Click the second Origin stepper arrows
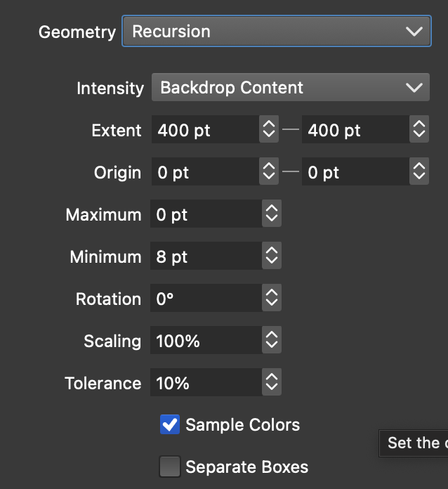The image size is (448, 489). 419,172
